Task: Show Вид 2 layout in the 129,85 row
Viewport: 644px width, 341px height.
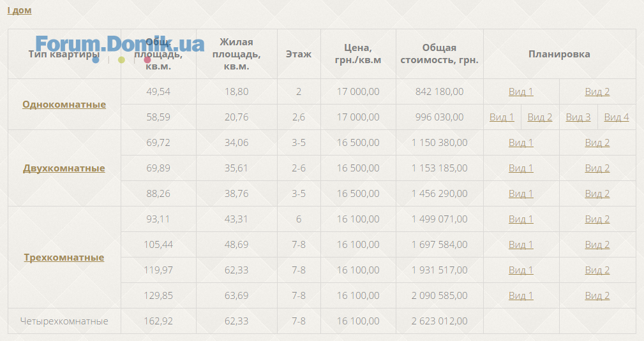Action: (597, 296)
